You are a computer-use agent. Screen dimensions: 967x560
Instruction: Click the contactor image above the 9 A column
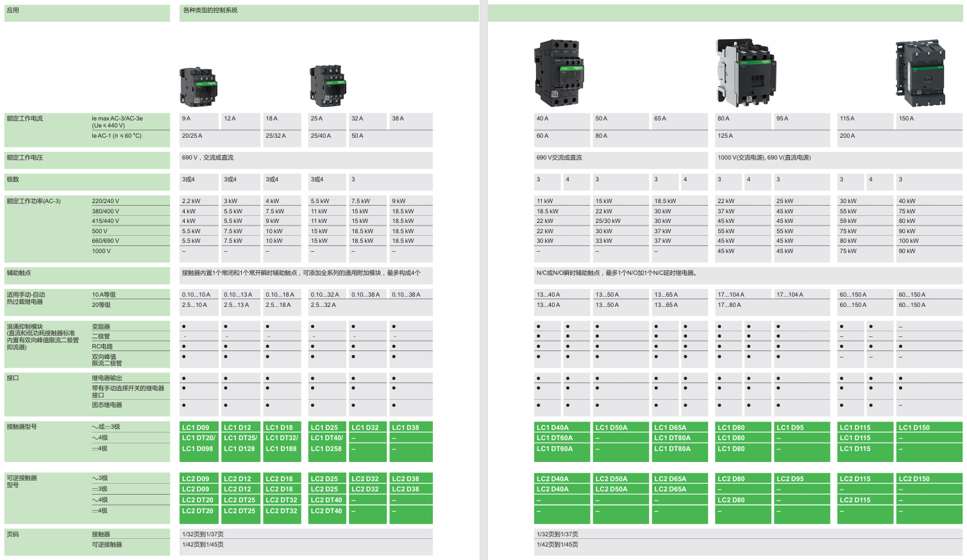(x=198, y=86)
